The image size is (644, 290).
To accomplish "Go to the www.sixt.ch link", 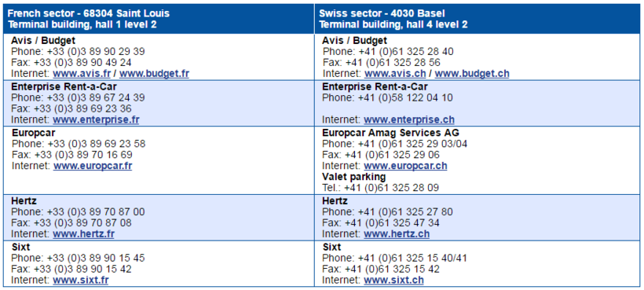I will (393, 280).
